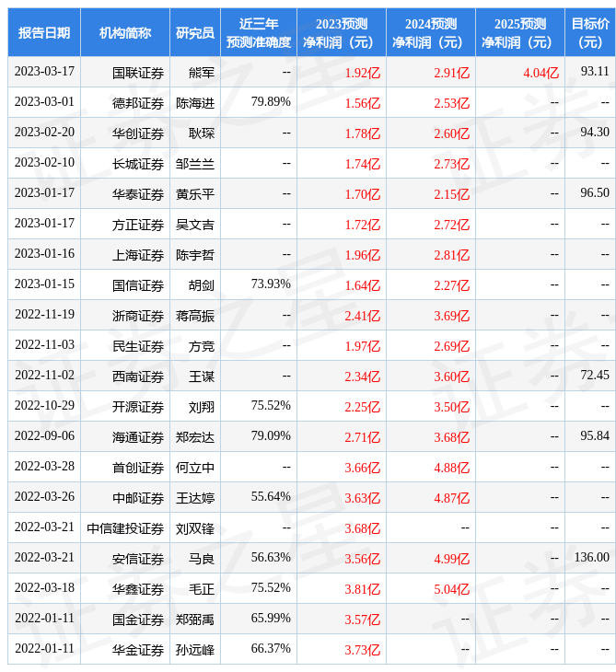The image size is (616, 672).
Task: Click researcher 刘双锋
Action: (195, 529)
